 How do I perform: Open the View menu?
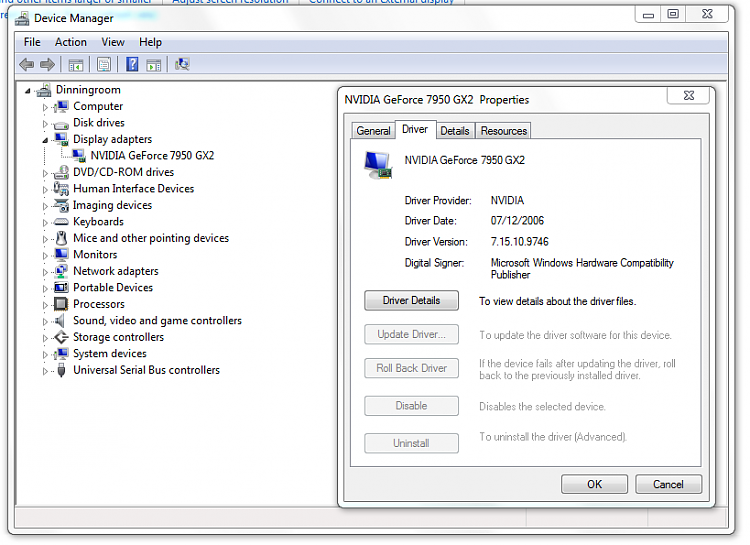(x=113, y=42)
